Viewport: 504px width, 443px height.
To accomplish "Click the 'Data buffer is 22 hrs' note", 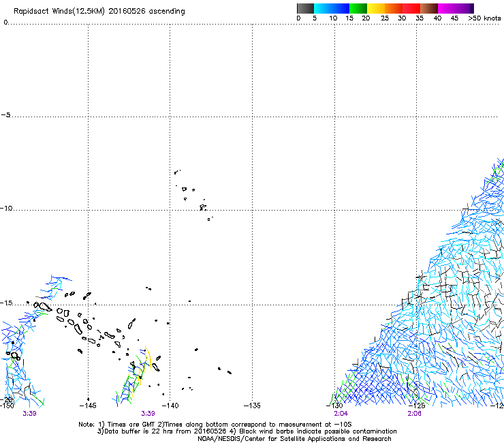I will tap(247, 431).
